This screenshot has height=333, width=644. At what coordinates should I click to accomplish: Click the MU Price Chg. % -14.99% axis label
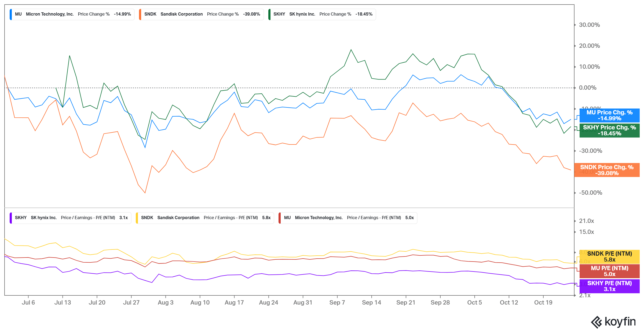(609, 115)
